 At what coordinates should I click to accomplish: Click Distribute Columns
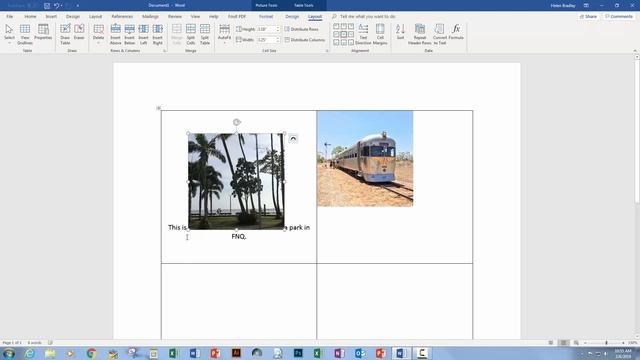point(305,40)
